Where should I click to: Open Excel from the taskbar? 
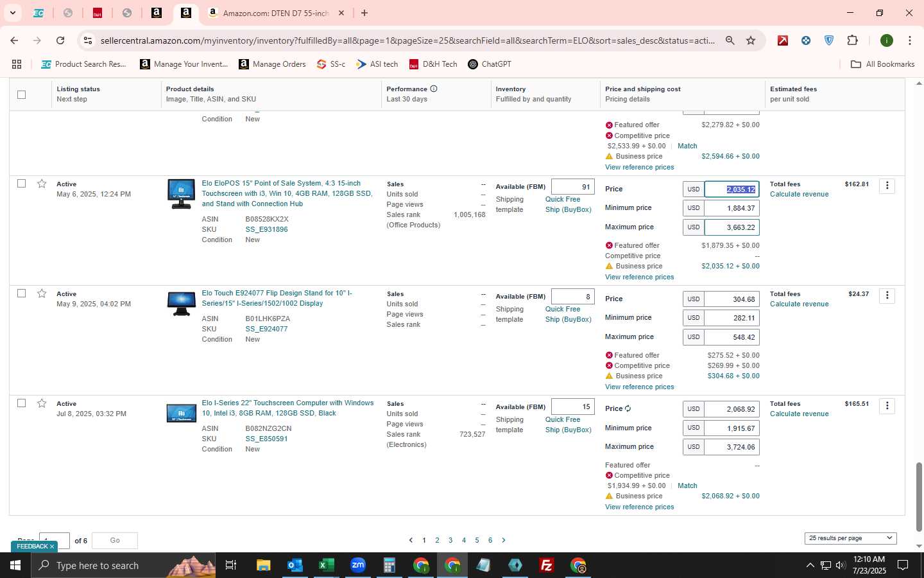pyautogui.click(x=326, y=565)
